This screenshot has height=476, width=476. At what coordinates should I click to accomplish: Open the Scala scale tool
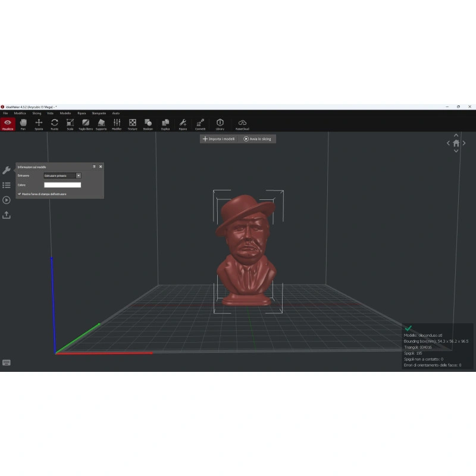[x=70, y=124]
